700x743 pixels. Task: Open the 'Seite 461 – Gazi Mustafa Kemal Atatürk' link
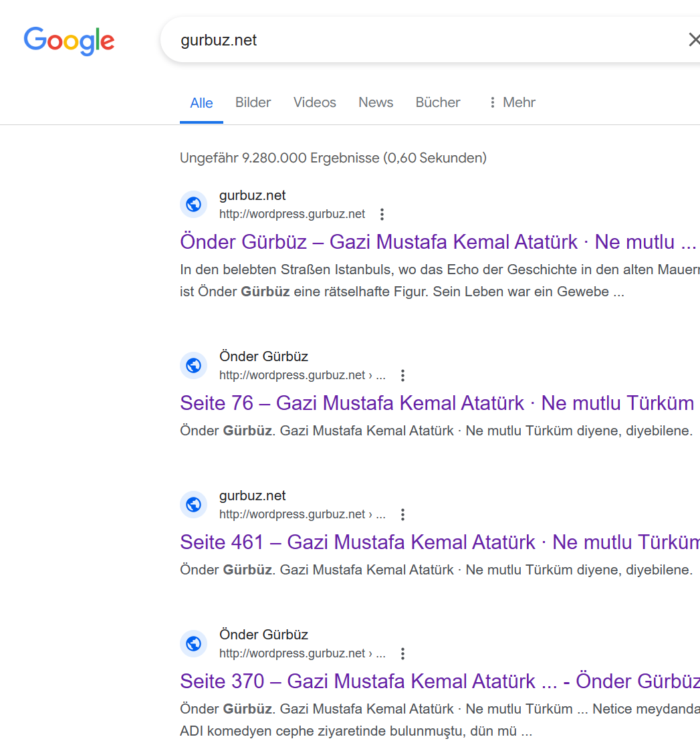440,542
